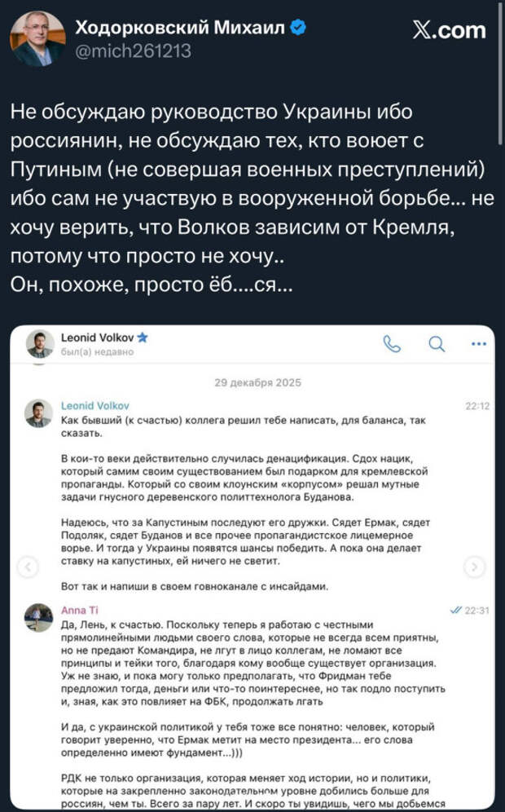Click the star icon beside Leonid Volkov

tap(142, 338)
